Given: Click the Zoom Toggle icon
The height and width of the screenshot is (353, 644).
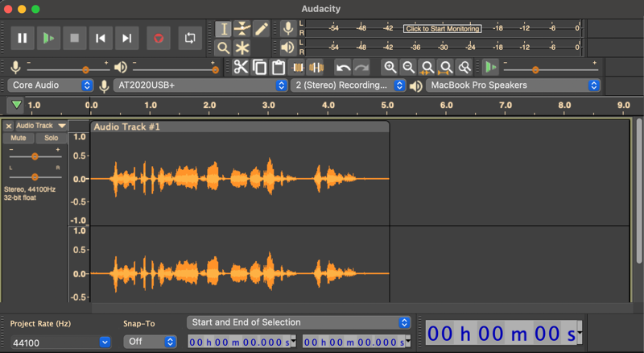Looking at the screenshot, I should tap(464, 67).
